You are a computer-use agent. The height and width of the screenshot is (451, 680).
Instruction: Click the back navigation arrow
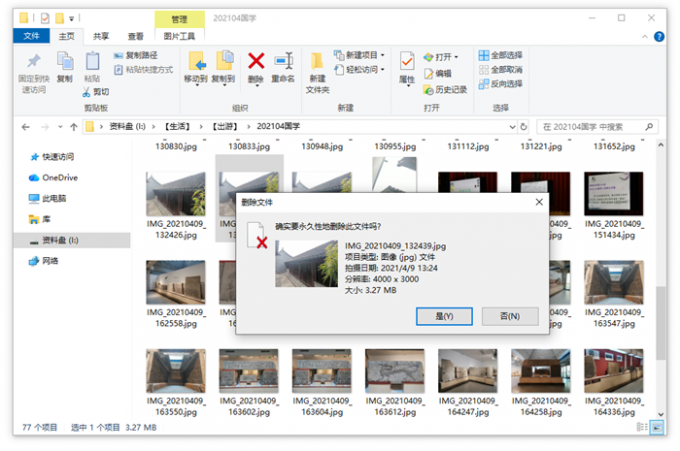click(x=26, y=127)
